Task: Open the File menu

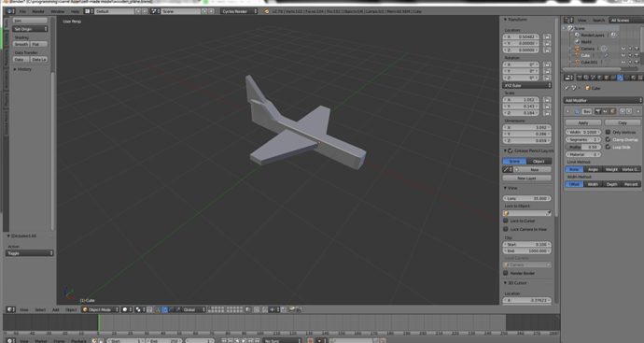Action: tap(22, 11)
